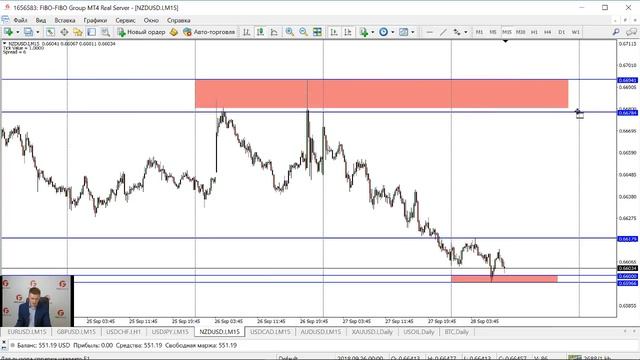Switch to USDJPY.I,M15 chart tab
640x360 pixels.
(x=170, y=332)
